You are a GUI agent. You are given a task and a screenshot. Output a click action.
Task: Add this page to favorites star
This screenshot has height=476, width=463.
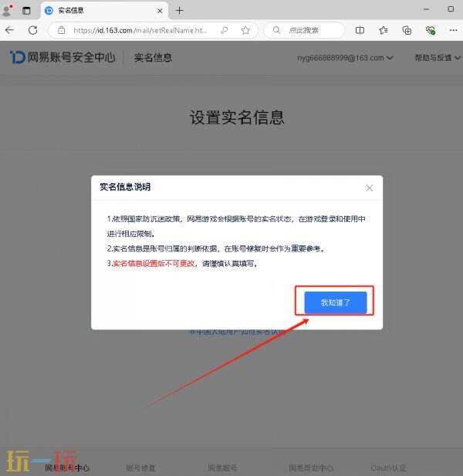point(245,30)
